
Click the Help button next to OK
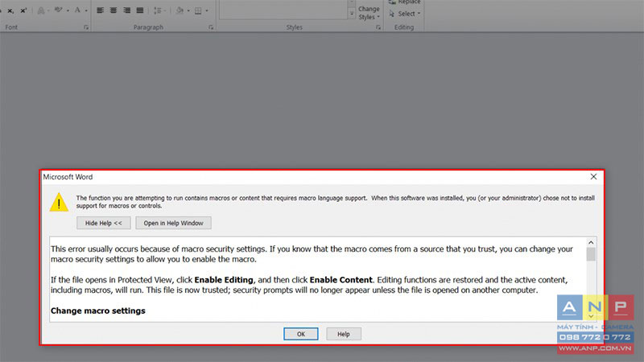tap(344, 334)
